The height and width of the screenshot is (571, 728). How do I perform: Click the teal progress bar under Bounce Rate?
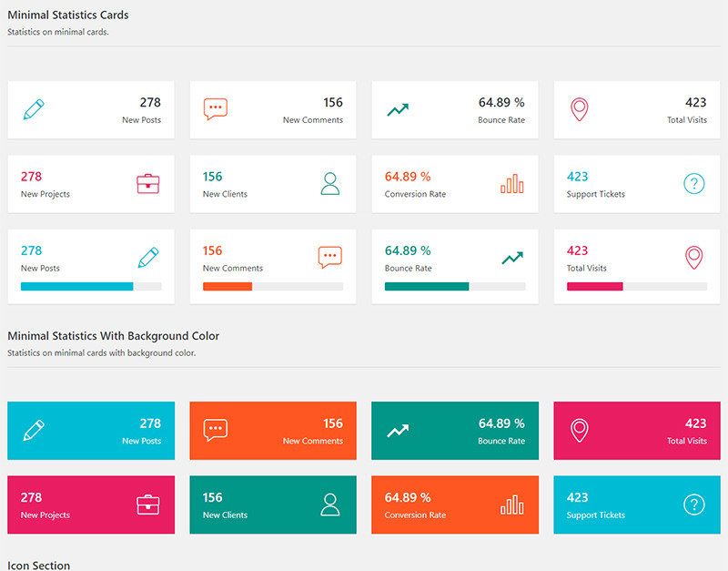pos(427,286)
